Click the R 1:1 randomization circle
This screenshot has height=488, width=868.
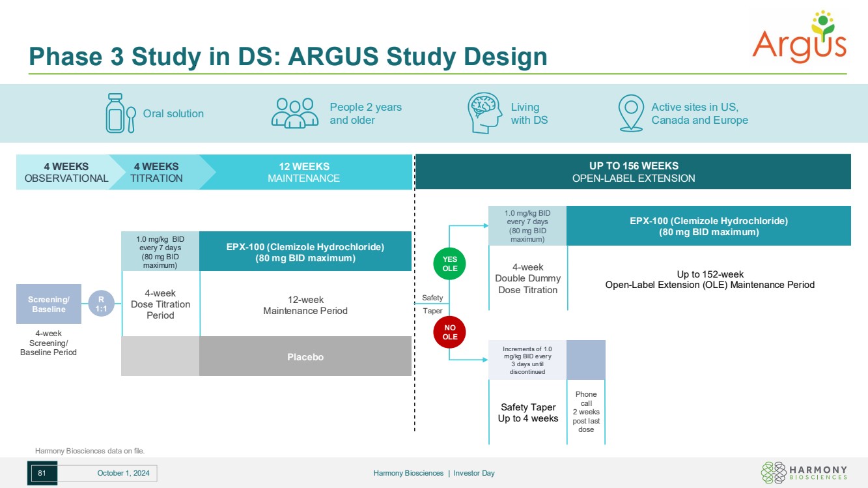pos(102,304)
